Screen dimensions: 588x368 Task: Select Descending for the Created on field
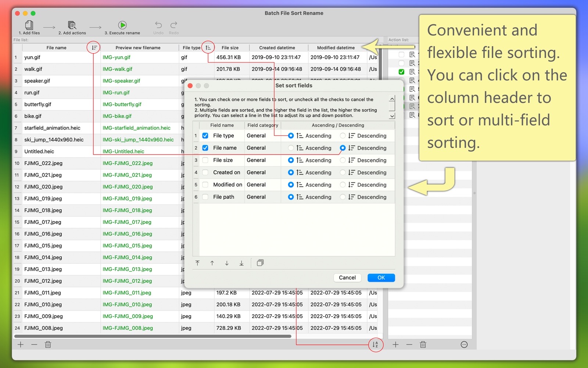[x=343, y=173]
